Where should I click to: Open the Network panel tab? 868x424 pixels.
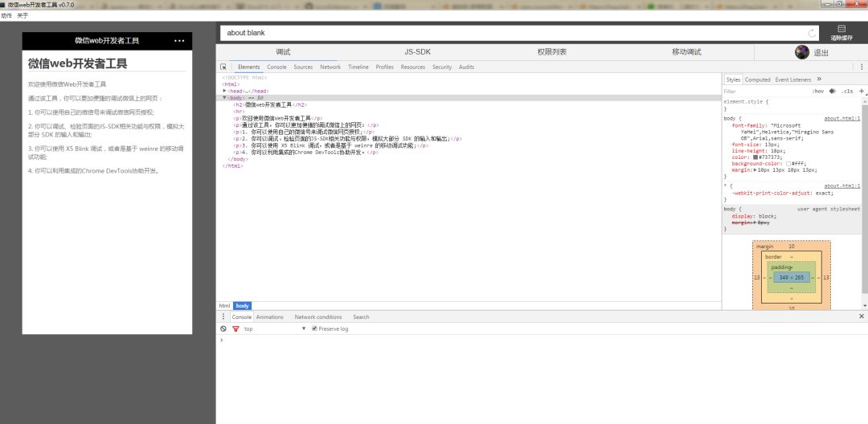click(330, 67)
